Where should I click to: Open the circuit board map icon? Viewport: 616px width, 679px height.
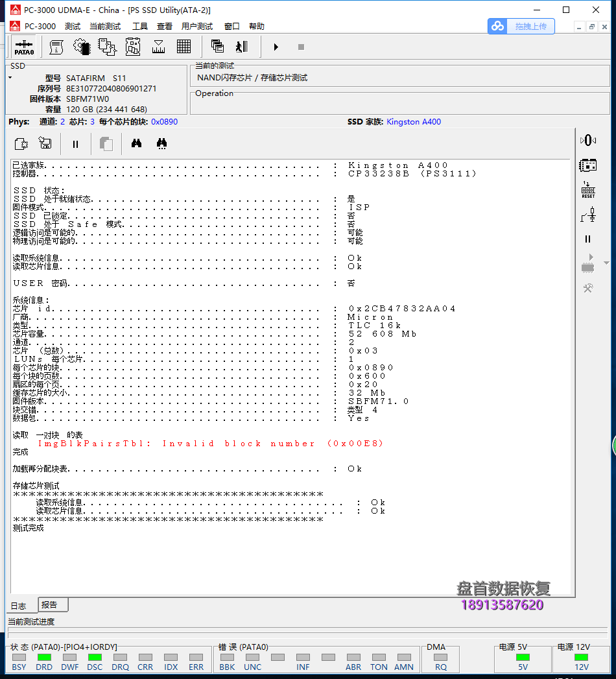pos(133,47)
